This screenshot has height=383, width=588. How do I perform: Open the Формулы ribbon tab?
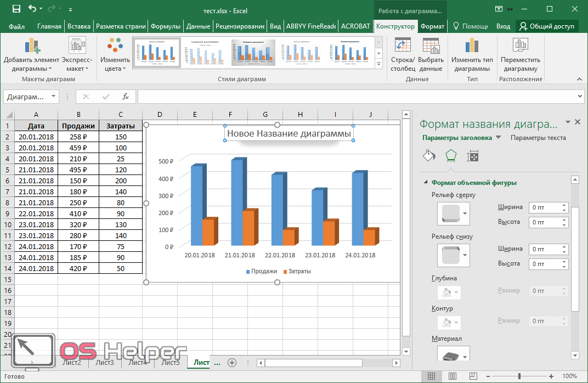click(x=166, y=26)
